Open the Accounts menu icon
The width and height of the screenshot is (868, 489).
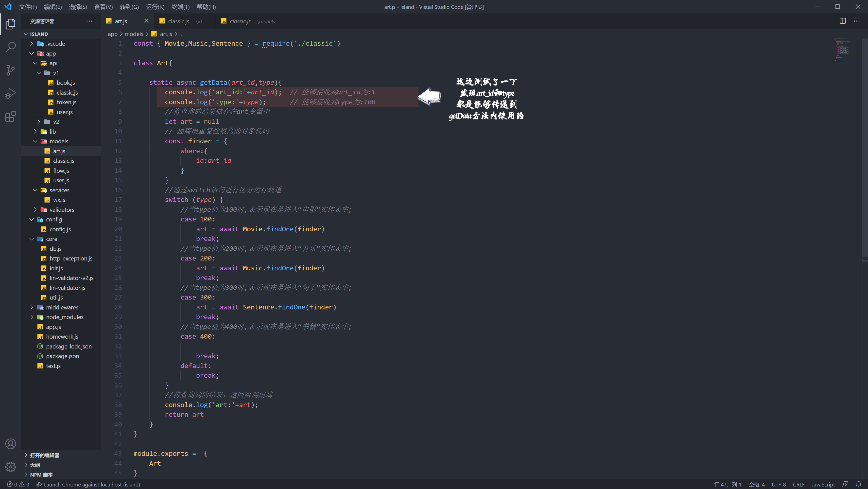(10, 444)
